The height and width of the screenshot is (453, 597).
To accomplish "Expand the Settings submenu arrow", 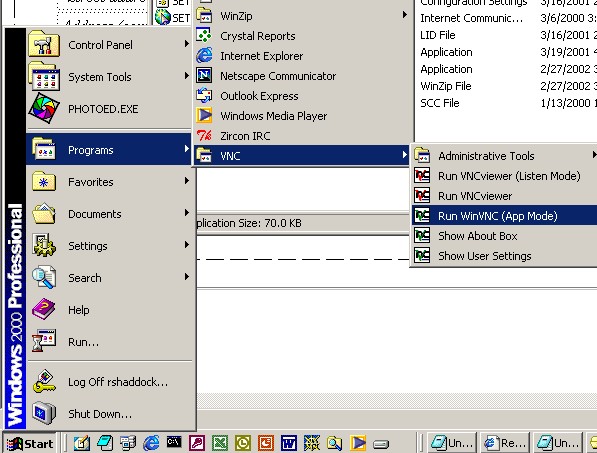I will pyautogui.click(x=187, y=244).
